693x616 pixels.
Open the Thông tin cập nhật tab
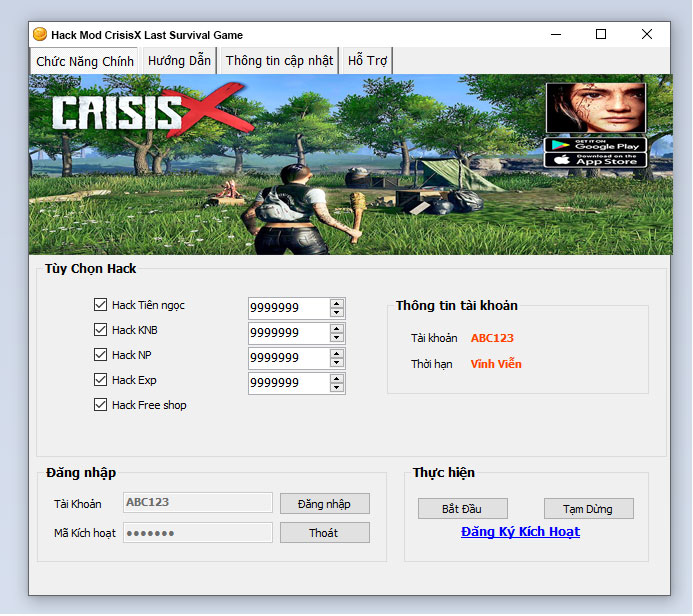click(279, 61)
